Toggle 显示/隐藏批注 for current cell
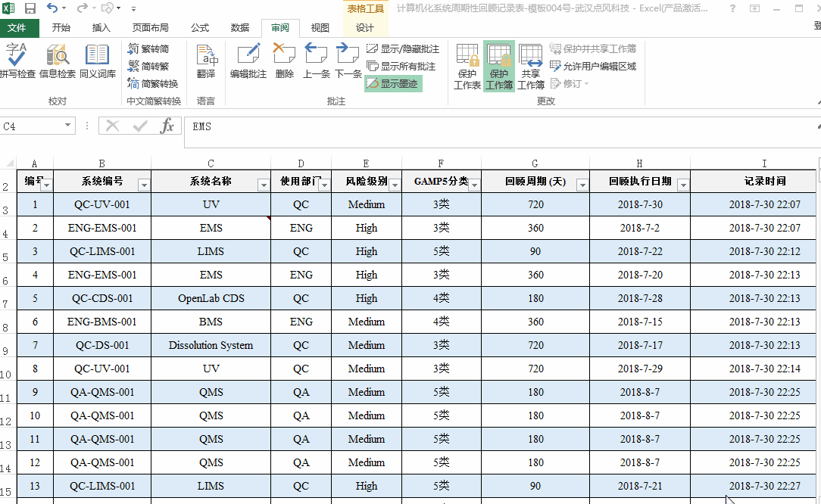Screen dimensions: 821x504 click(410, 48)
